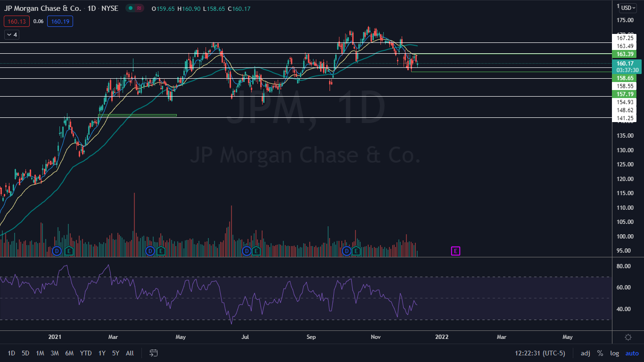
Task: Select the 1D time range
Action: 11,353
